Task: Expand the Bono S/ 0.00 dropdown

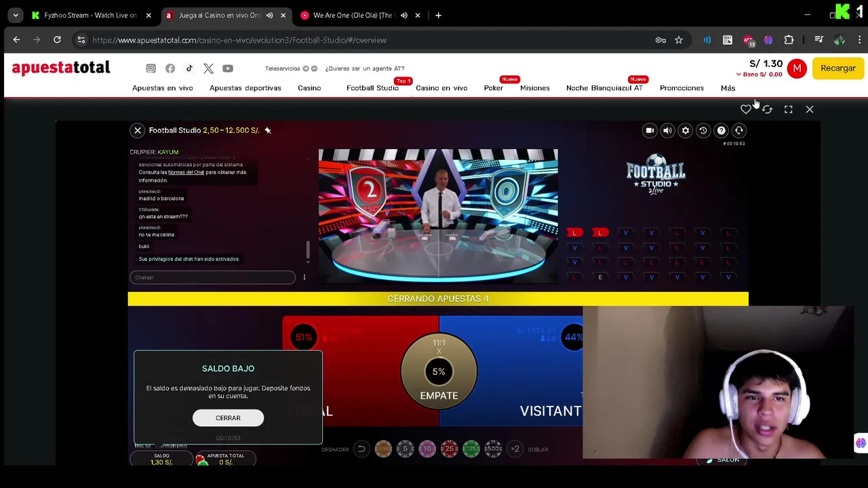Action: click(759, 75)
